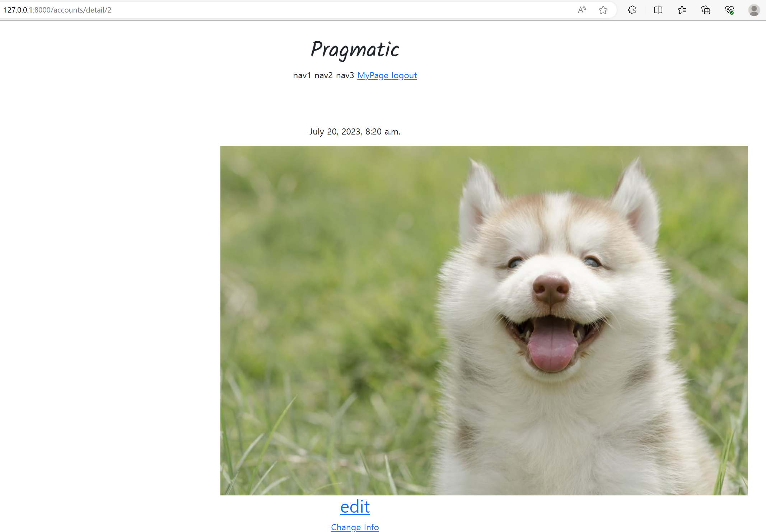766x532 pixels.
Task: Click the large edit link
Action: (355, 507)
